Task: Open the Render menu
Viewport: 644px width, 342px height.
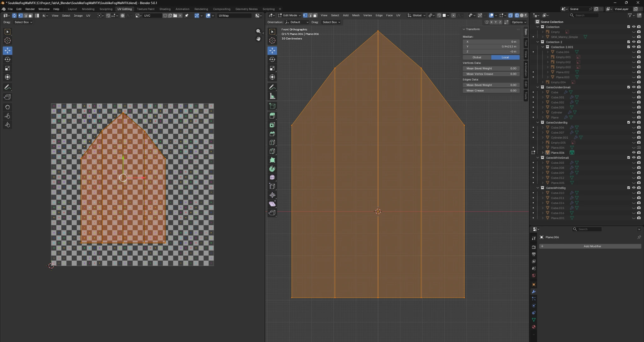Action: click(30, 9)
